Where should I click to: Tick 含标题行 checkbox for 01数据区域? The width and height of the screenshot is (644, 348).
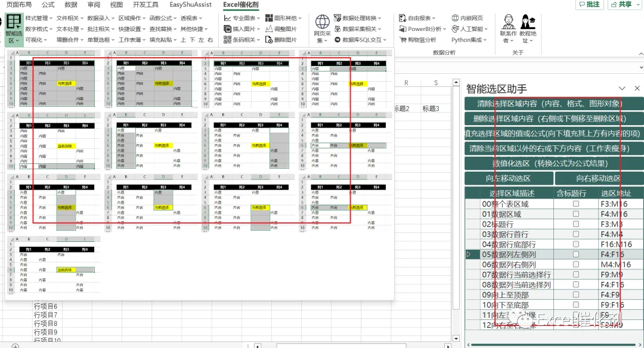pyautogui.click(x=576, y=214)
